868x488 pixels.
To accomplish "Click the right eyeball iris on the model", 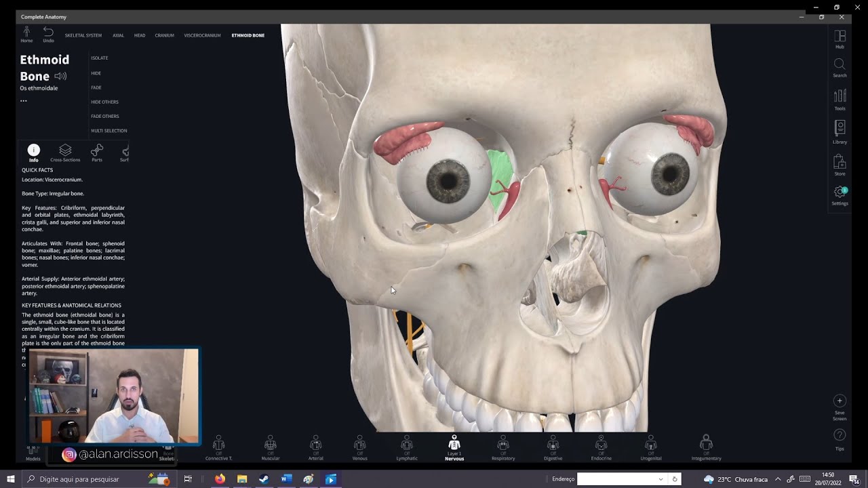I will [x=670, y=175].
